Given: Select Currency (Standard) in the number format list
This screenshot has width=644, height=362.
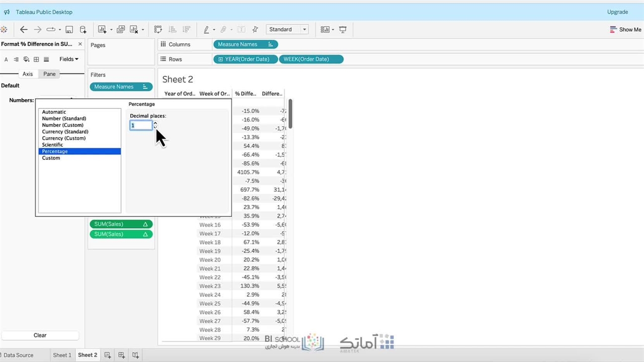Looking at the screenshot, I should 65,132.
